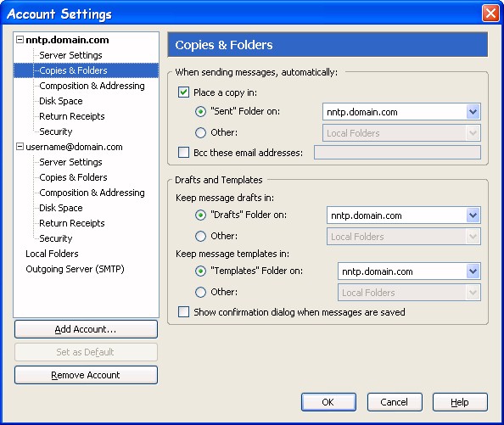Select Other radio under Keep message drafts in

click(x=200, y=236)
